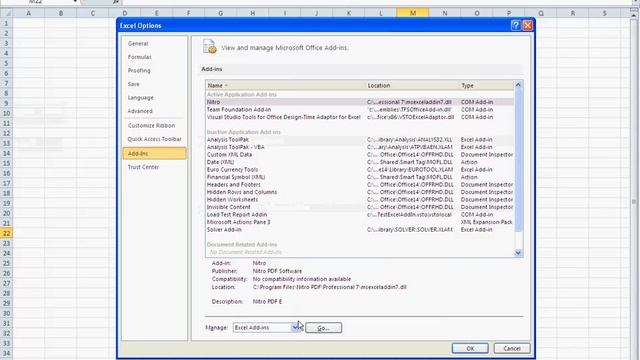Open the Proofing options category
The height and width of the screenshot is (360, 640).
tap(139, 70)
